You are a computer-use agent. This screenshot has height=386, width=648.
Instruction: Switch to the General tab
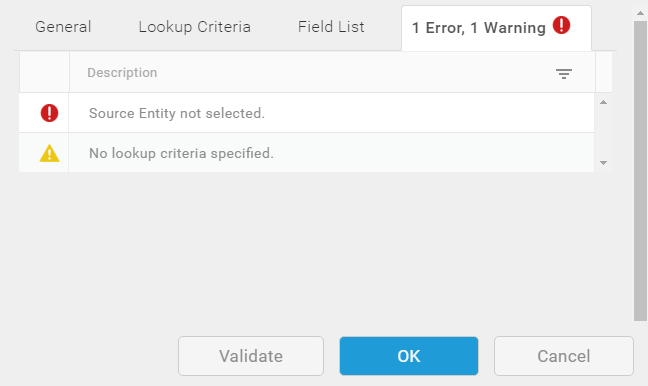63,27
